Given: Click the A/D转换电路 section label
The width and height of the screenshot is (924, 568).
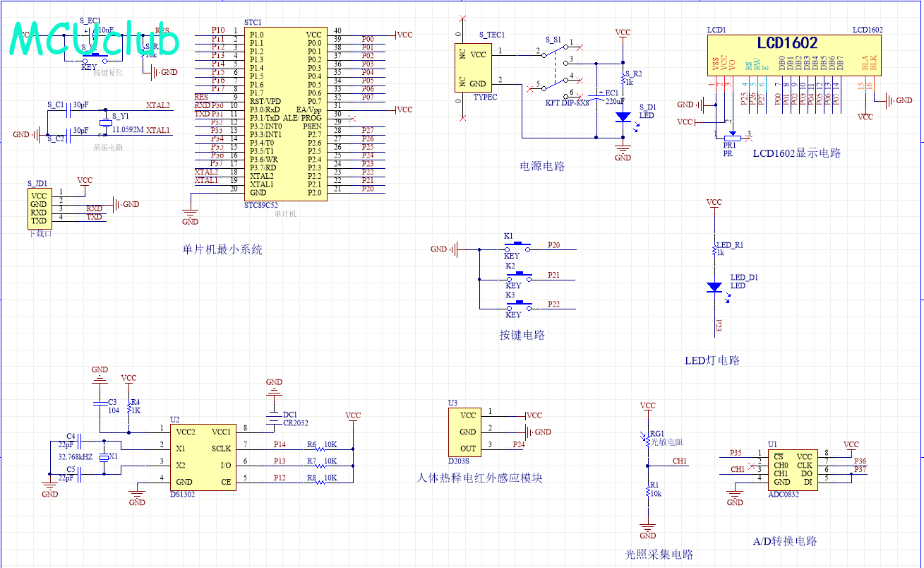Looking at the screenshot, I should (784, 541).
